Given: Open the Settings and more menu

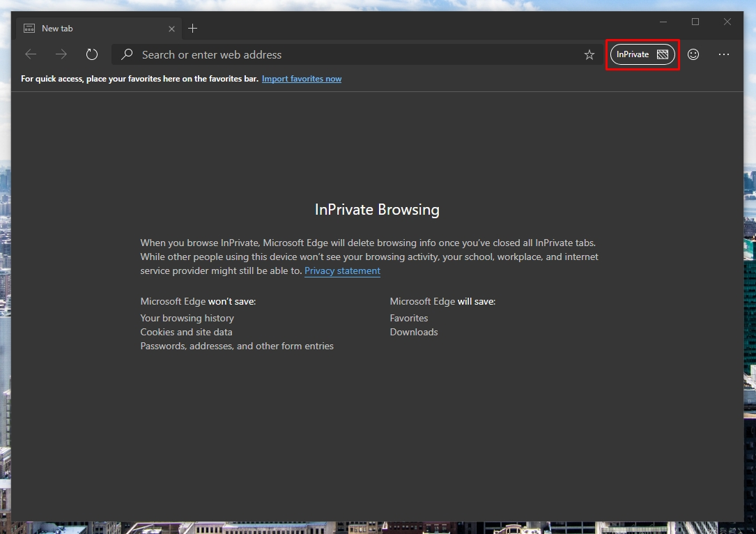Looking at the screenshot, I should click(724, 54).
